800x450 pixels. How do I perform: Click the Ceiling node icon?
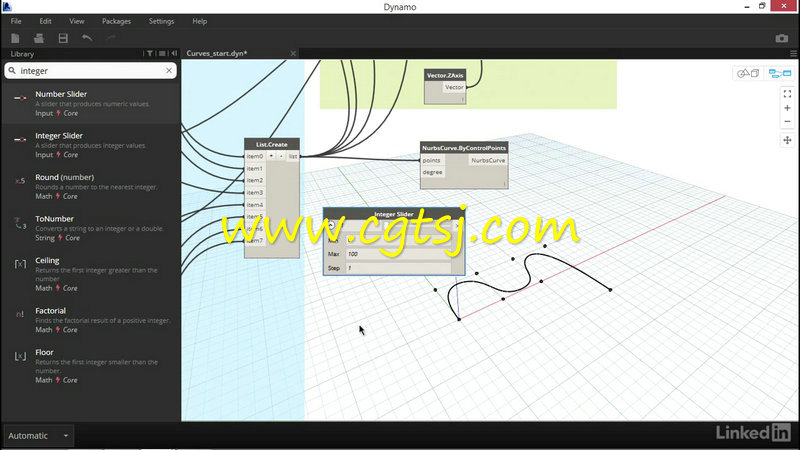click(x=20, y=264)
